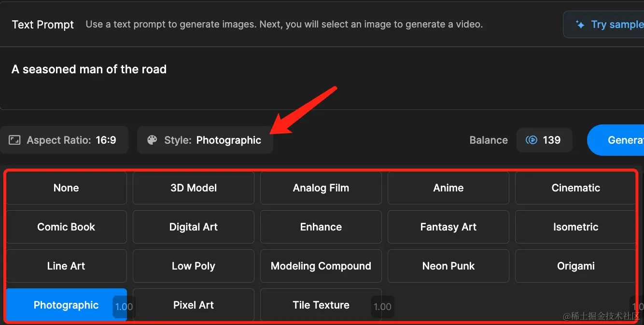Click the prompt instructions description text
Screen dimensions: 644x325
[284, 24]
